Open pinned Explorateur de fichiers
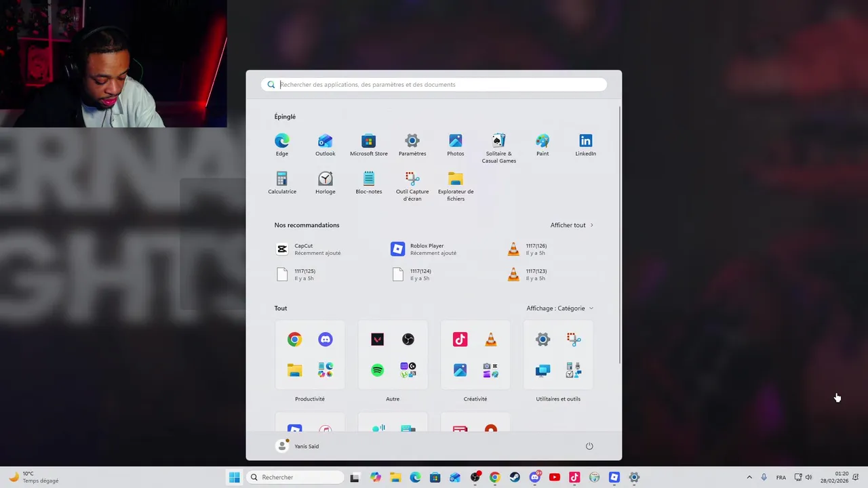868x488 pixels. point(456,186)
